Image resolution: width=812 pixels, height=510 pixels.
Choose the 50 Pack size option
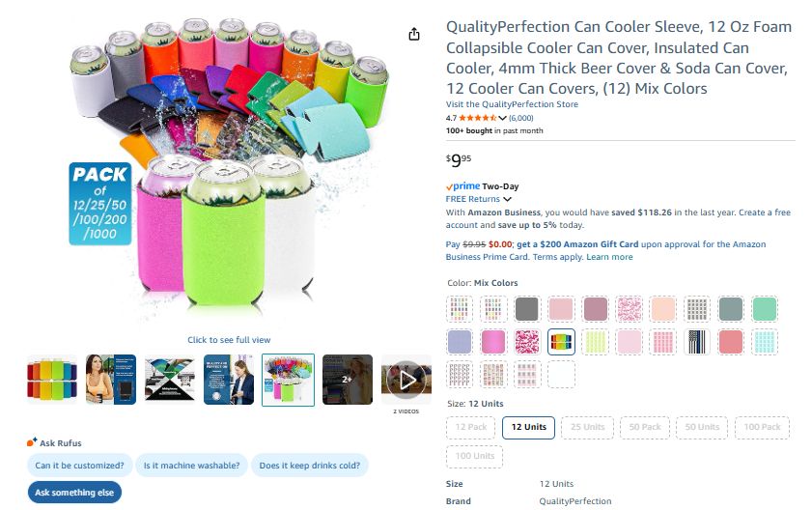(x=644, y=427)
